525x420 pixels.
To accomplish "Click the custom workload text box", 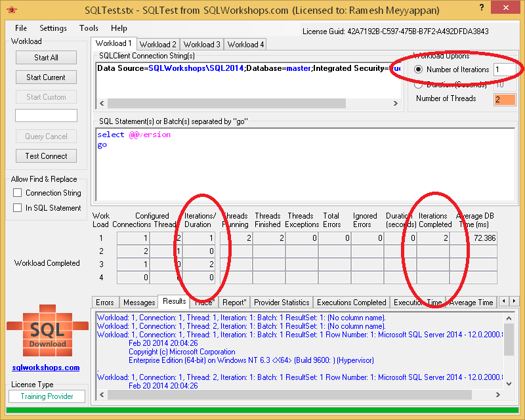I will pyautogui.click(x=46, y=115).
